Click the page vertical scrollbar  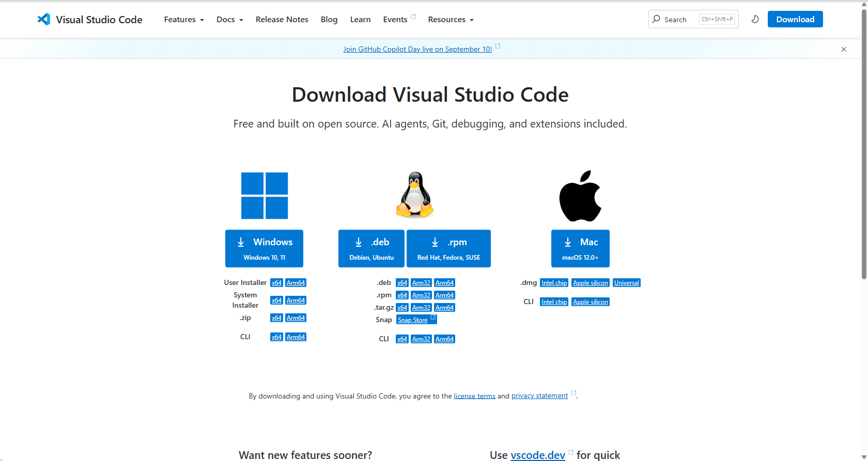(864, 145)
